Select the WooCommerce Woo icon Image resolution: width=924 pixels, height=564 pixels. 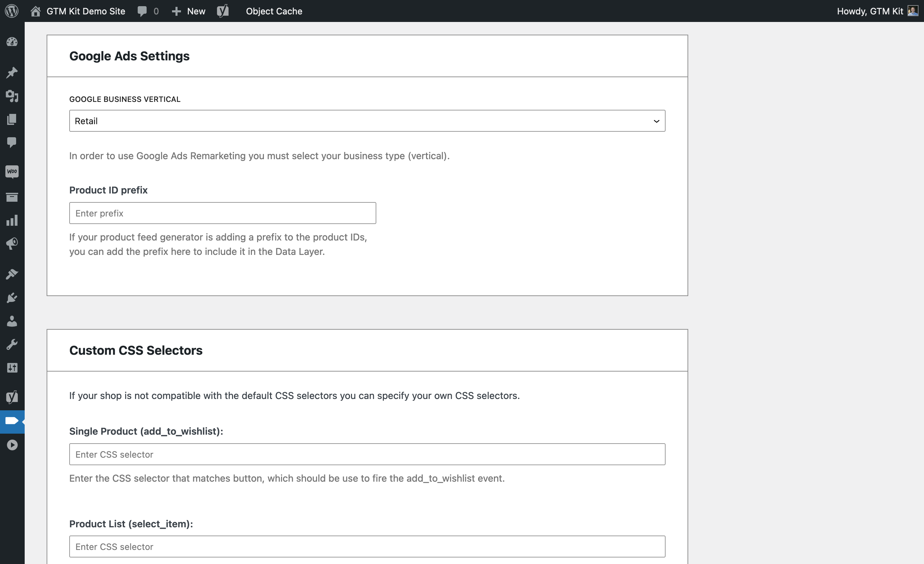tap(12, 172)
